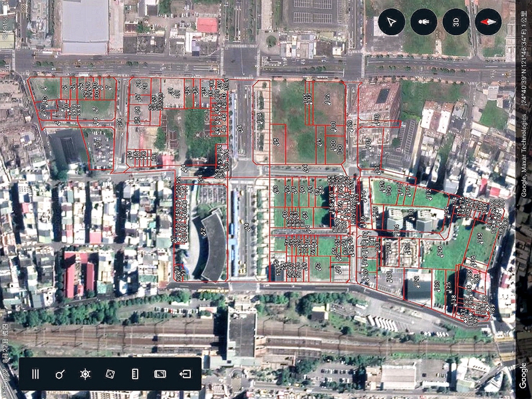This screenshot has height=399, width=532.
Task: Click the red-roofed building complex on the map
Action: pyautogui.click(x=78, y=273)
